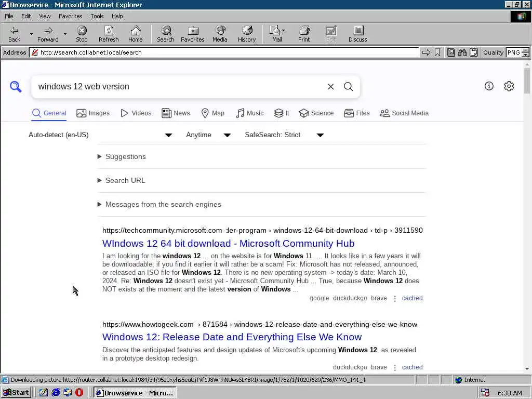Go back using the Back toolbar button

pos(14,34)
